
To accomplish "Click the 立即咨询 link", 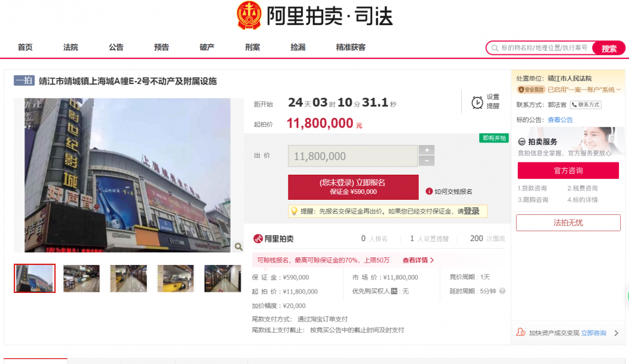I will click(x=593, y=333).
